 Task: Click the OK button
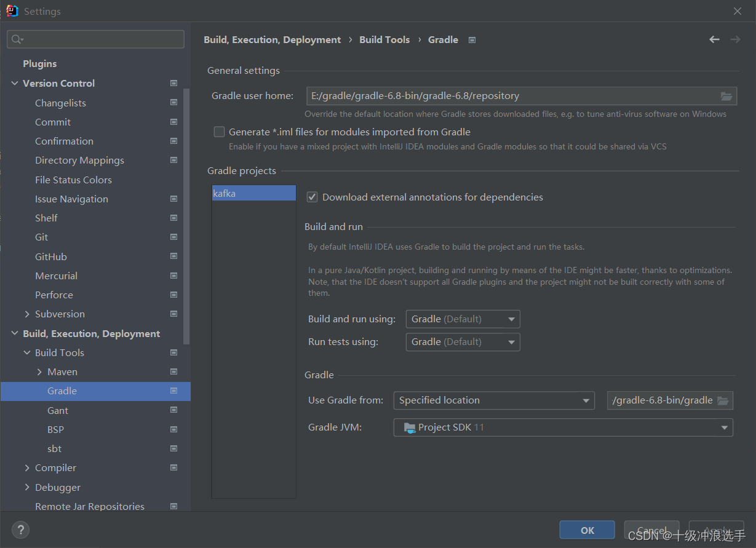(587, 530)
